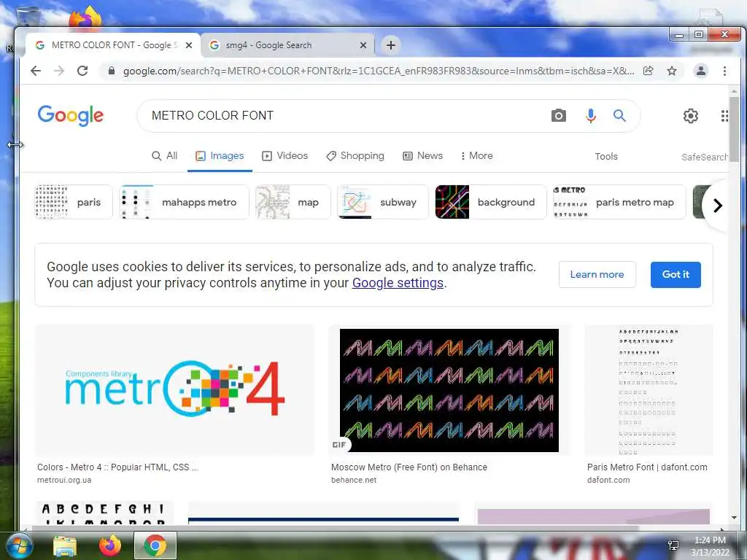Screen dimensions: 747x560
Task: Switch to the All results tab
Action: click(164, 156)
